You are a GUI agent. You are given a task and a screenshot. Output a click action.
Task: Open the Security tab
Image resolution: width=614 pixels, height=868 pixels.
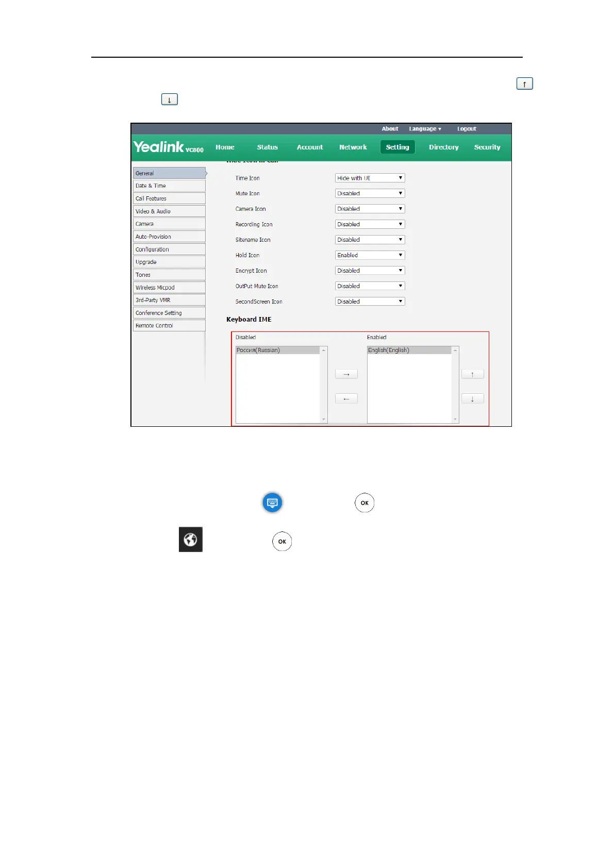(487, 147)
